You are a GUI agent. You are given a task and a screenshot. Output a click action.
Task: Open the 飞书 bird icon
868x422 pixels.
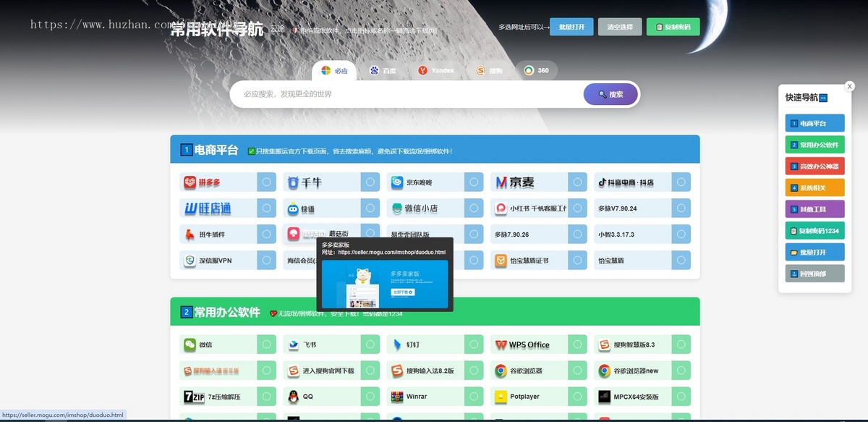point(293,345)
